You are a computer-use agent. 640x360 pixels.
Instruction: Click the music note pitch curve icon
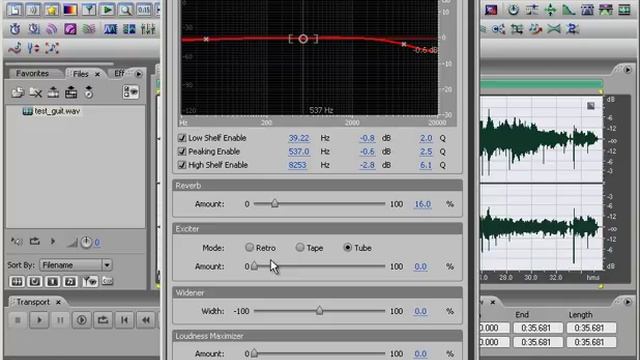coord(15,48)
